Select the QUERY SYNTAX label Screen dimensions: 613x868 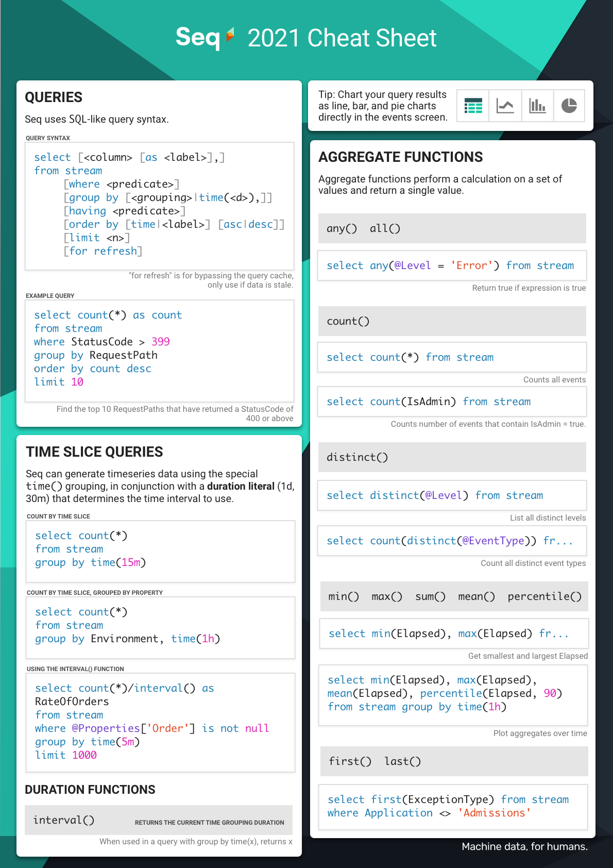48,138
